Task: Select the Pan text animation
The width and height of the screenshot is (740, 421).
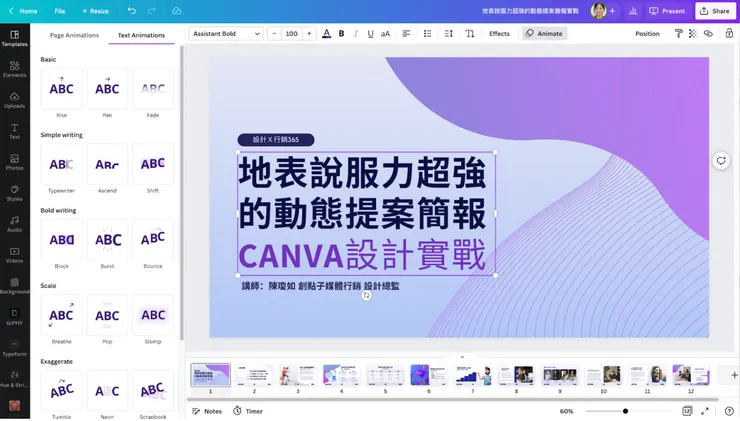Action: (x=107, y=89)
